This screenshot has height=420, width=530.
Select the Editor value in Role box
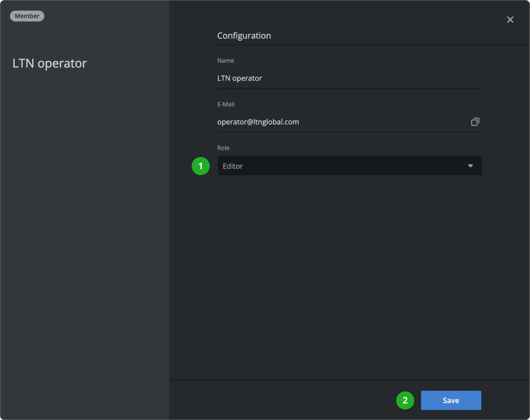tap(233, 166)
